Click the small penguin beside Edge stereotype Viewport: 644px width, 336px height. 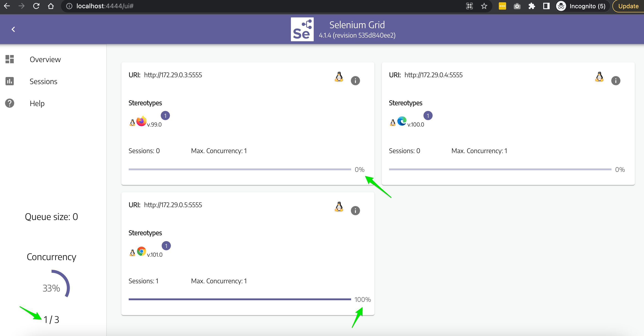point(393,122)
